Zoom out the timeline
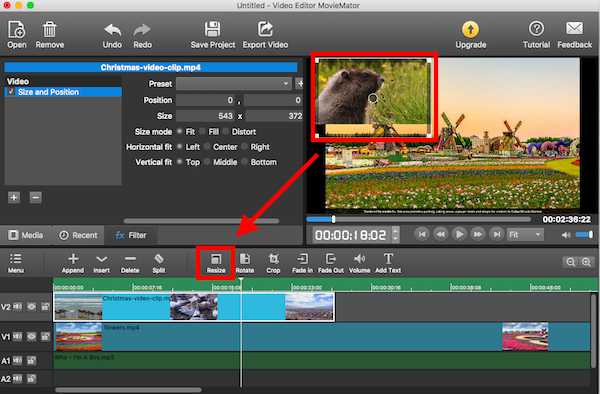 pos(570,262)
